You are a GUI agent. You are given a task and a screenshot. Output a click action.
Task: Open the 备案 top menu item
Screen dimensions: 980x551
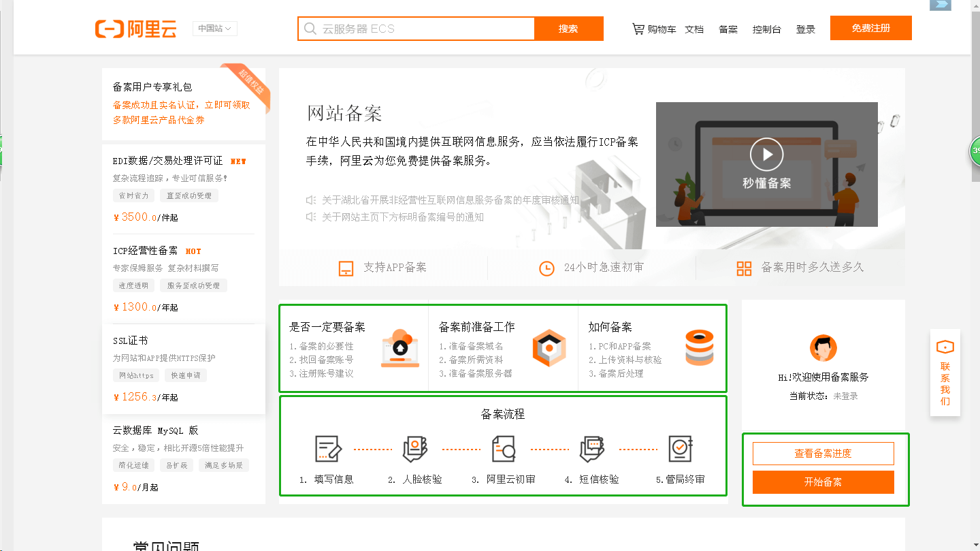pyautogui.click(x=728, y=29)
